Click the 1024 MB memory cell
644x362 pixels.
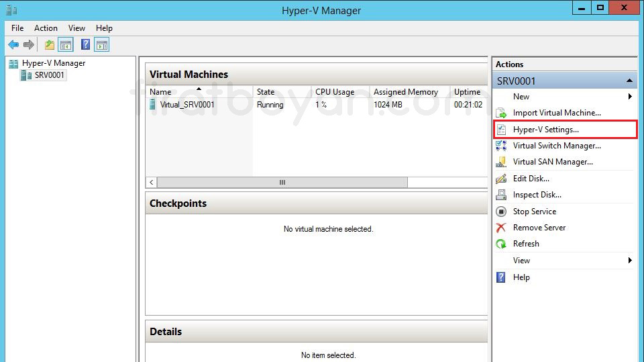pos(388,105)
